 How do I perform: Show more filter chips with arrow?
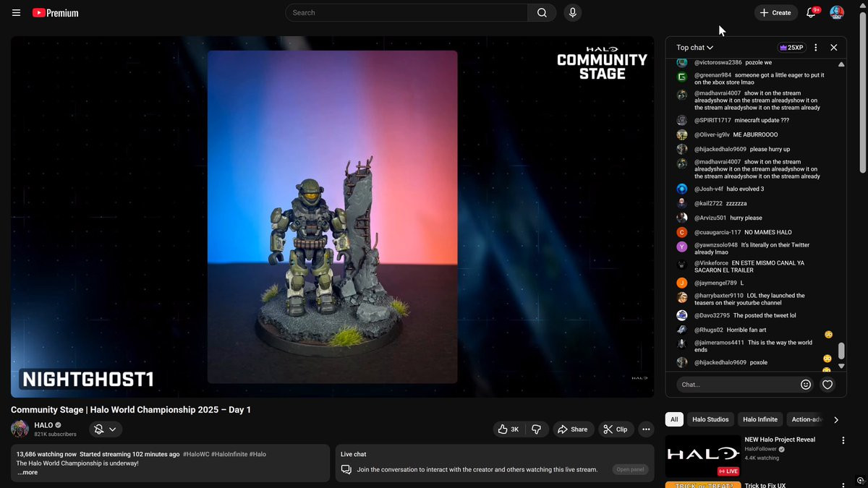click(x=836, y=419)
